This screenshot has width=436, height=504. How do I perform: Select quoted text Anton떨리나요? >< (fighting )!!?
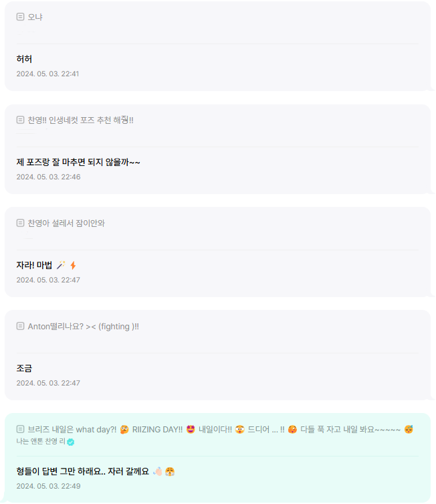tap(83, 327)
